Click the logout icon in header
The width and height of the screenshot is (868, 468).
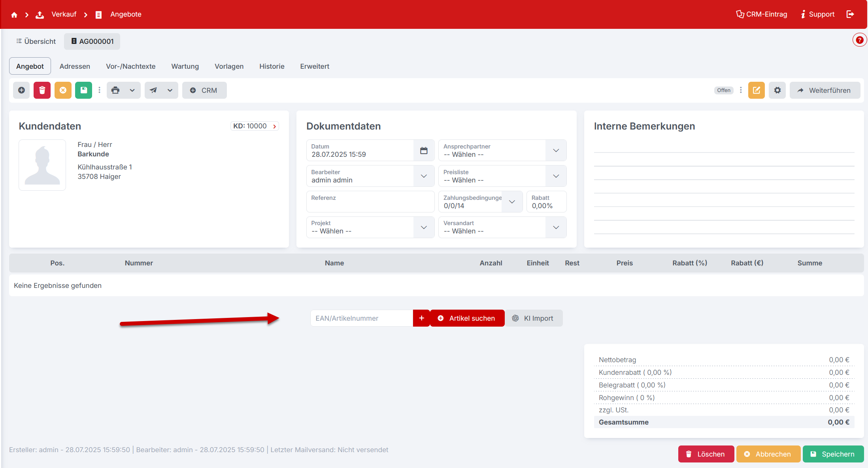coord(850,15)
